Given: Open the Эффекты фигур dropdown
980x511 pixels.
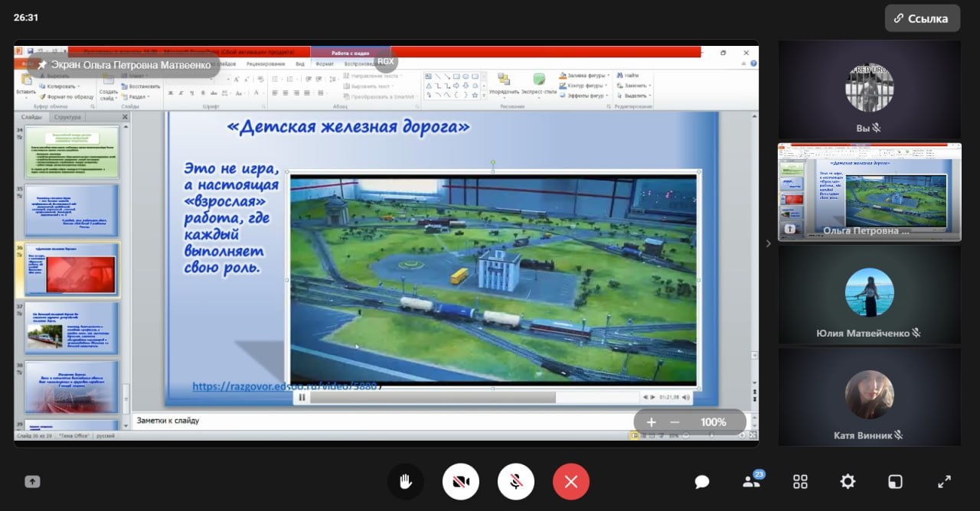Looking at the screenshot, I should tap(583, 96).
